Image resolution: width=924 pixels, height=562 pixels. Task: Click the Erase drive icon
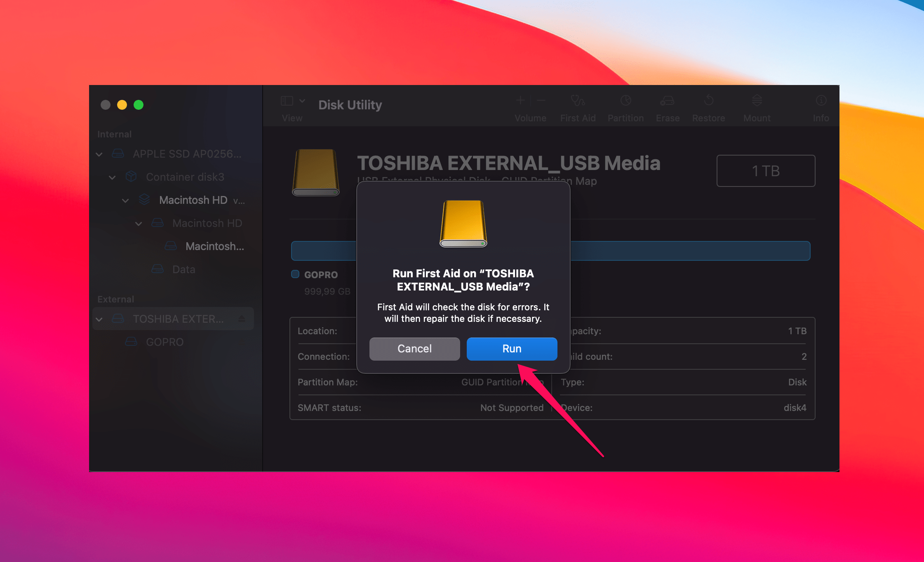pyautogui.click(x=667, y=100)
